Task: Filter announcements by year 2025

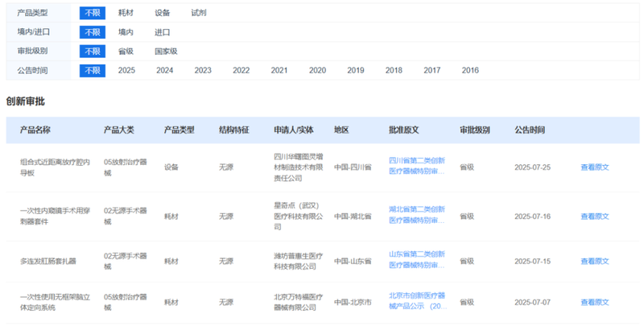Action: point(126,71)
